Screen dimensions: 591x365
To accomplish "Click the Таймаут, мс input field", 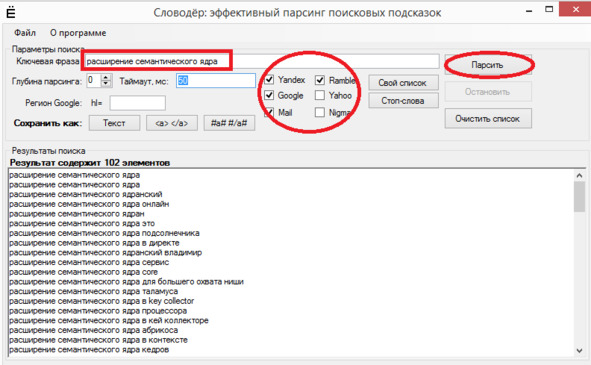I will (x=216, y=81).
